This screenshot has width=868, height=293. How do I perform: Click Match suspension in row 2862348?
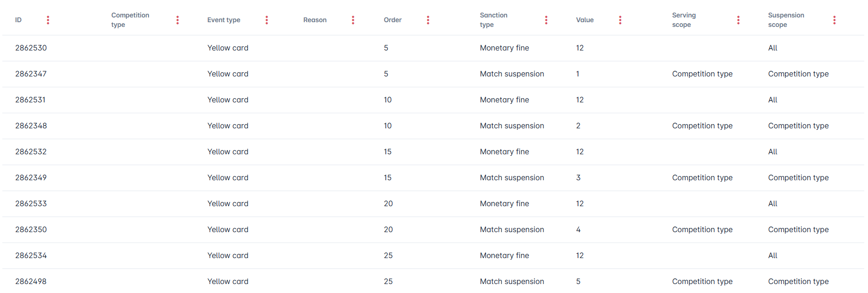(512, 126)
